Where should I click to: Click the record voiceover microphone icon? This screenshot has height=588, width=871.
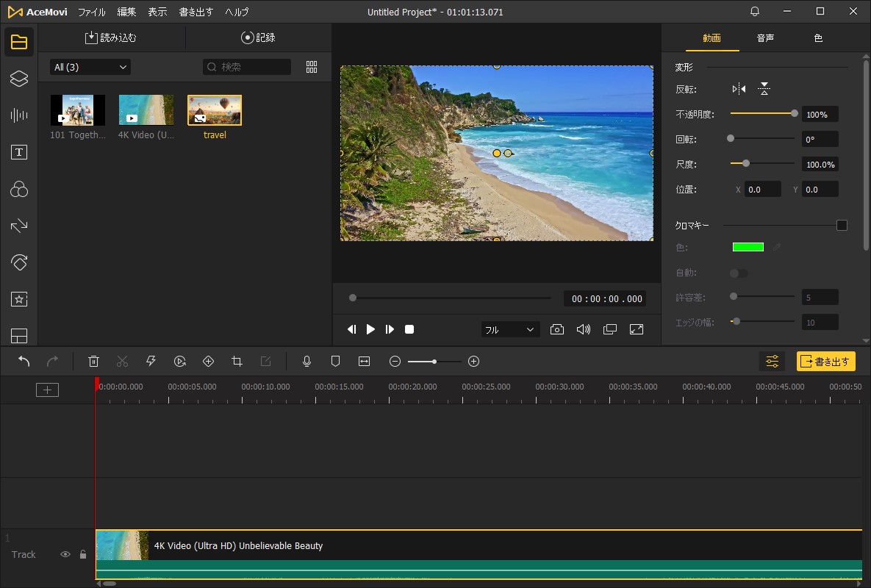(x=307, y=361)
